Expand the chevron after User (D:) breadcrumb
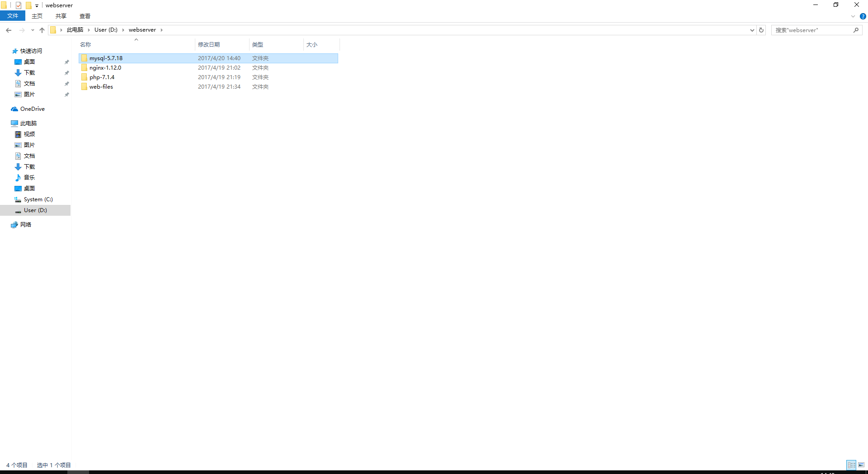 tap(123, 30)
